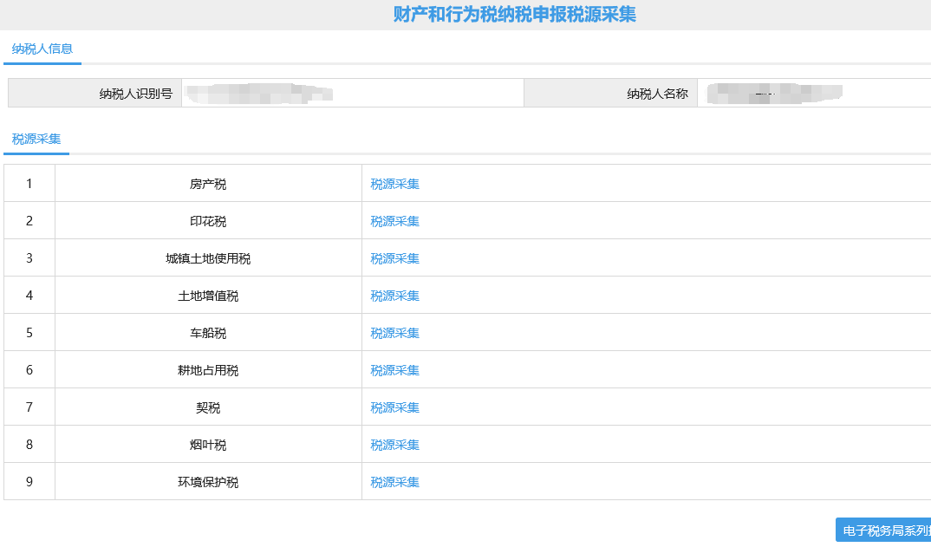Click 税源采集 link in 城镇土地使用税 row

(394, 258)
